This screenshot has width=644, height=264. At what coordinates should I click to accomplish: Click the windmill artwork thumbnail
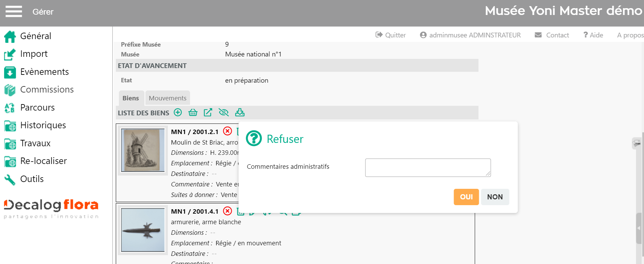(143, 150)
